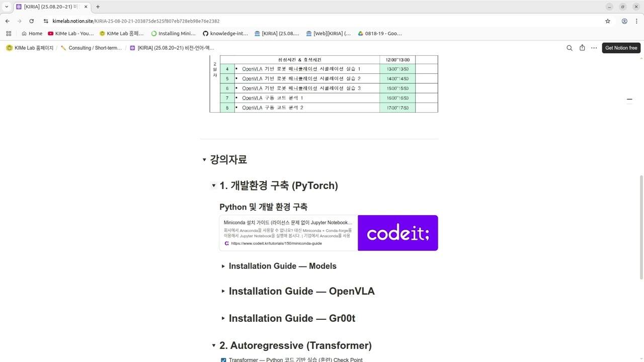Open the apps grid in bookmarks bar

pos(9,34)
